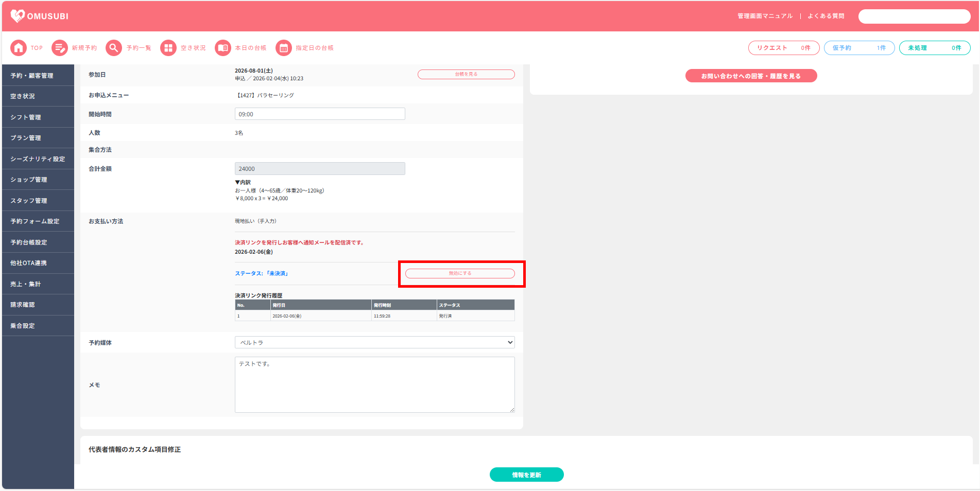Open 本日の台帳 book icon
Viewport: 980px width, 491px height.
[x=223, y=48]
